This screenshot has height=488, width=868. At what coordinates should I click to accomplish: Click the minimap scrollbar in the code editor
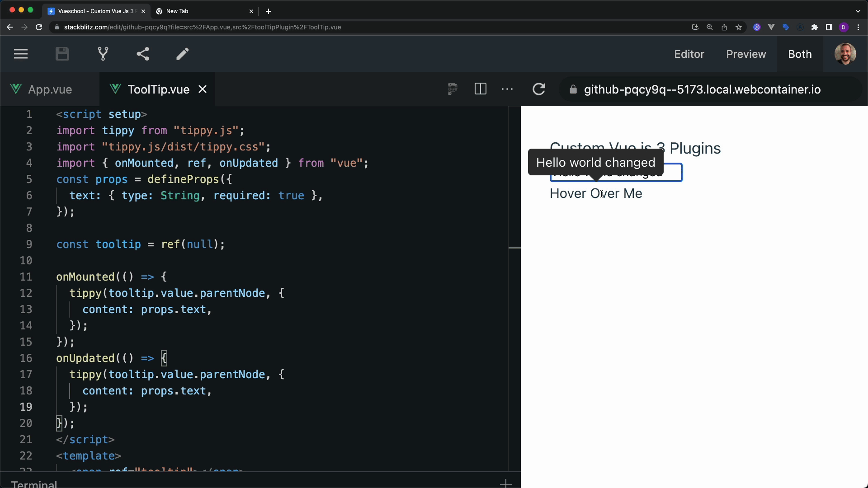[514, 248]
